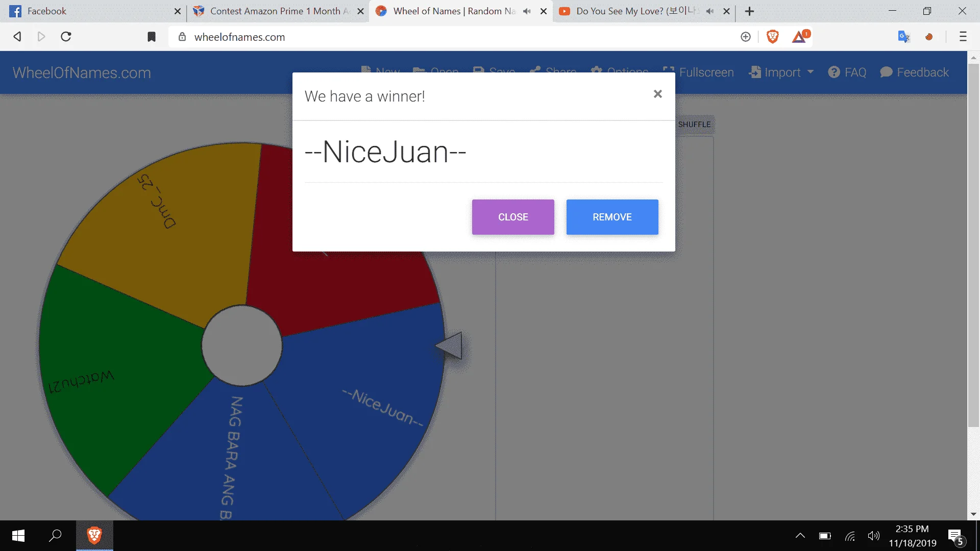The width and height of the screenshot is (980, 551).
Task: Click the plus-circle icon in address bar
Action: coord(746,37)
